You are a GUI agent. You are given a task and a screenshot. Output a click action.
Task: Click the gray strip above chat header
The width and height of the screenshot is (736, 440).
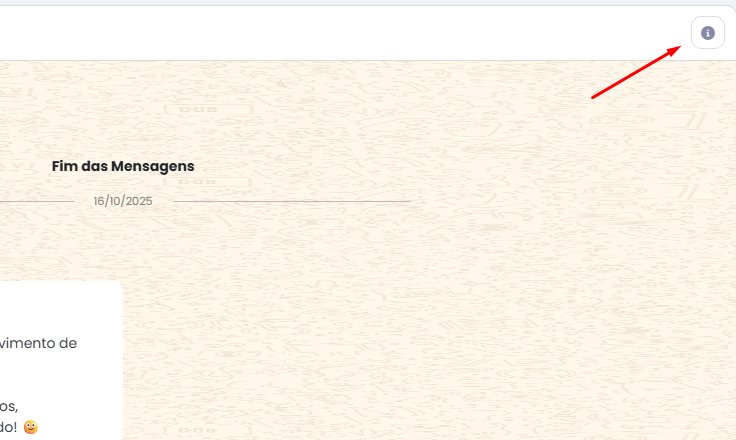click(368, 3)
